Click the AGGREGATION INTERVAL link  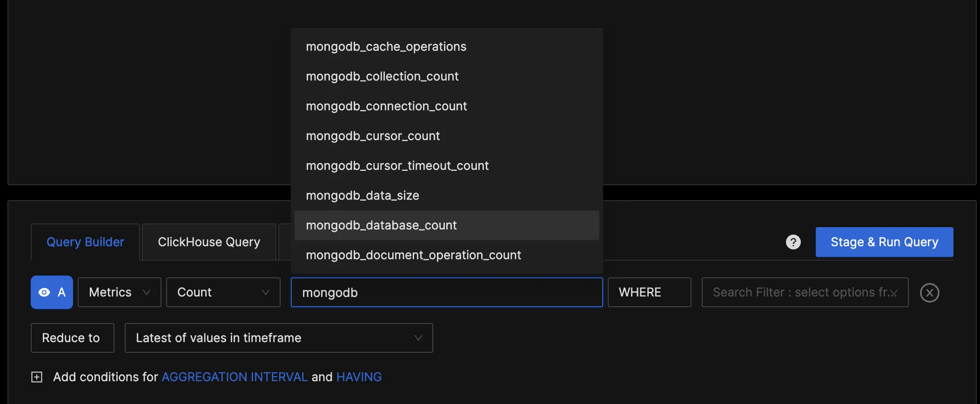[x=235, y=377]
